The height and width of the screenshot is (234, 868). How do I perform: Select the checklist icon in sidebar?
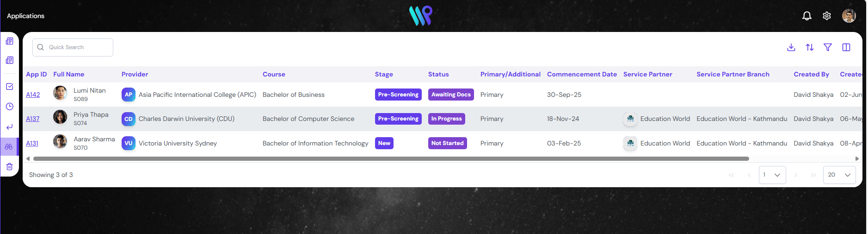coord(9,87)
